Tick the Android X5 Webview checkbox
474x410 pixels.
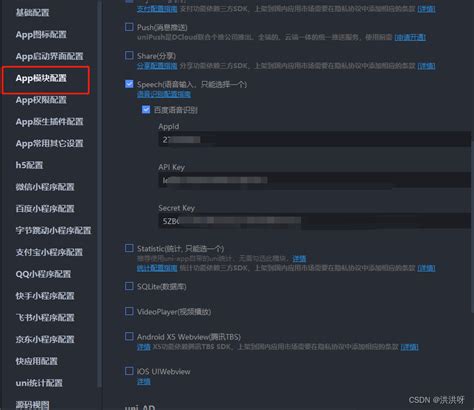click(x=129, y=336)
